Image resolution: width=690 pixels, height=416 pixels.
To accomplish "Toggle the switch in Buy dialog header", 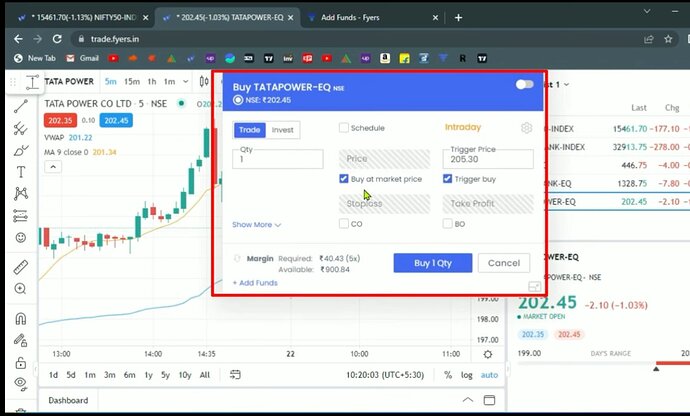I will [525, 84].
